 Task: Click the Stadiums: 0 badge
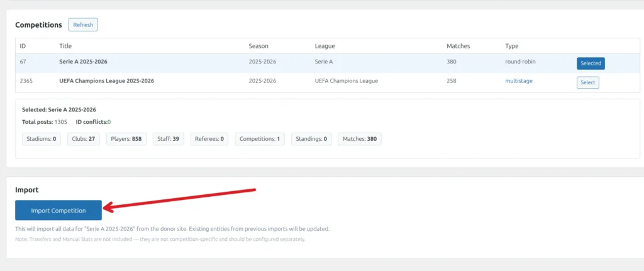click(x=41, y=139)
